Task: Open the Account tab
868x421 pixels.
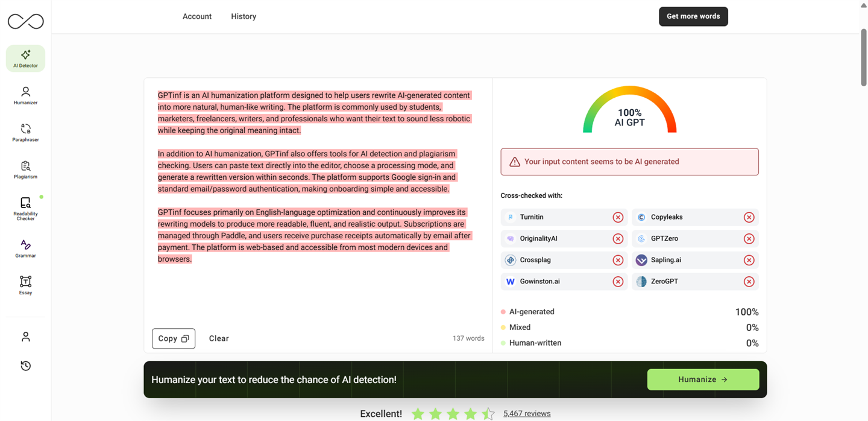Action: [197, 16]
